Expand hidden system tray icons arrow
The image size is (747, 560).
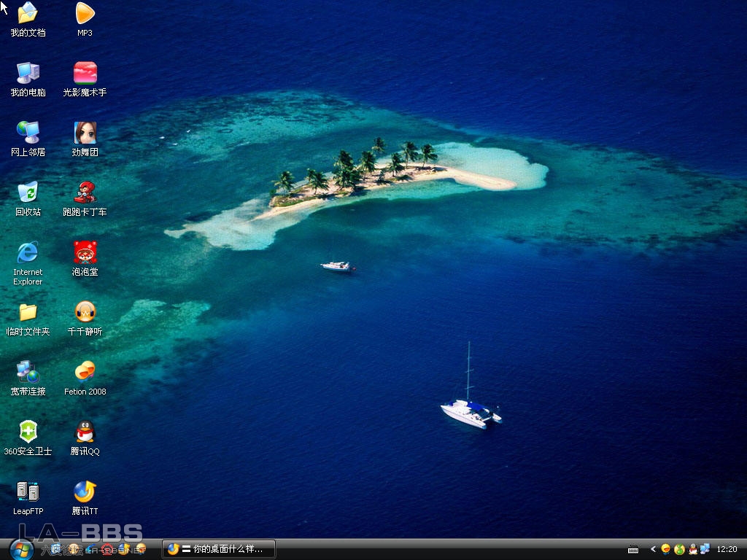coord(653,549)
